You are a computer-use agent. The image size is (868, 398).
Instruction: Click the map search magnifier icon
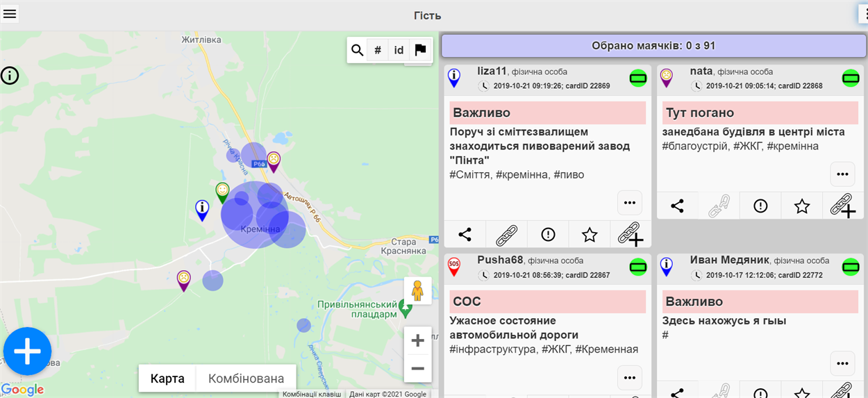[357, 50]
